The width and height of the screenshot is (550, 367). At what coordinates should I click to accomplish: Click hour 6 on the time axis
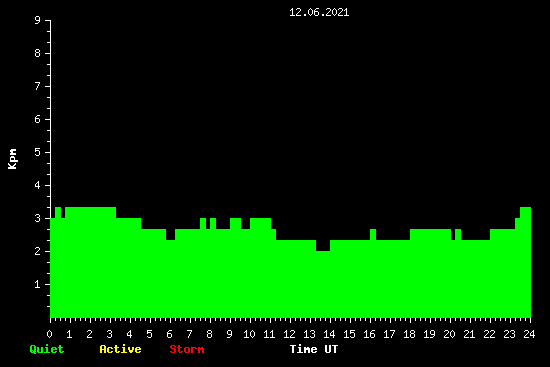point(170,334)
